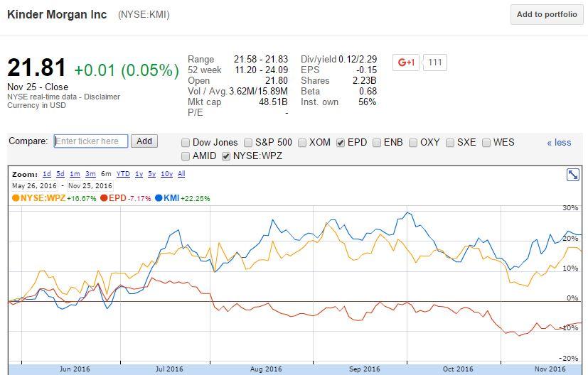
Task: Click the KMI legend label
Action: click(x=171, y=198)
